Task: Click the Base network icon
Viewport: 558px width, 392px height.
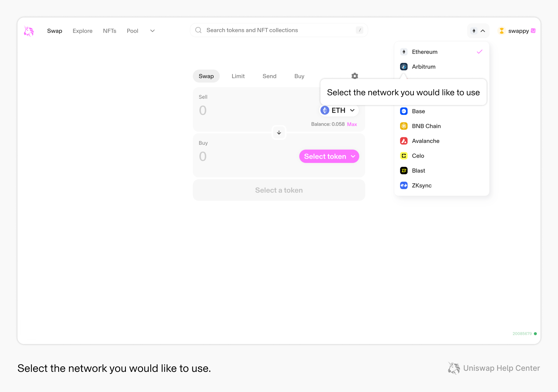Action: pyautogui.click(x=404, y=111)
